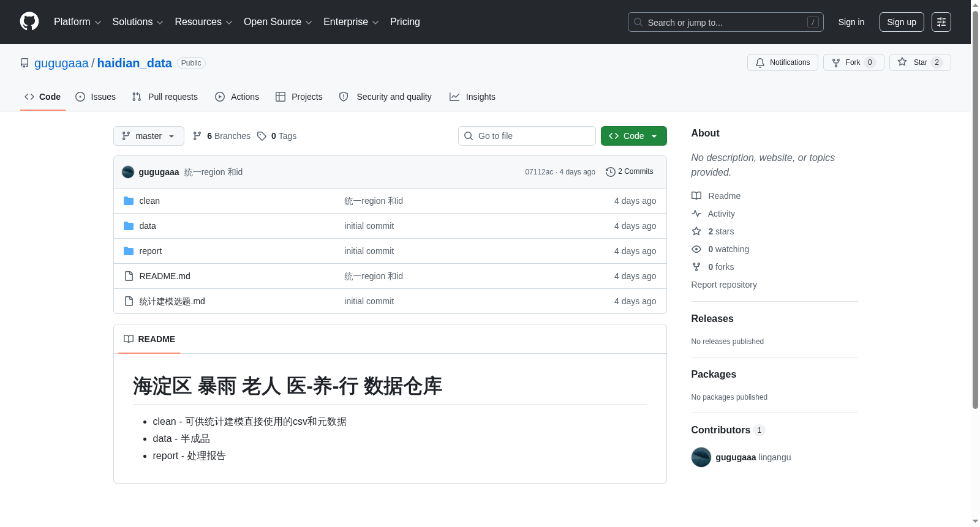
Task: Star the haidian_data repository
Action: coord(919,62)
